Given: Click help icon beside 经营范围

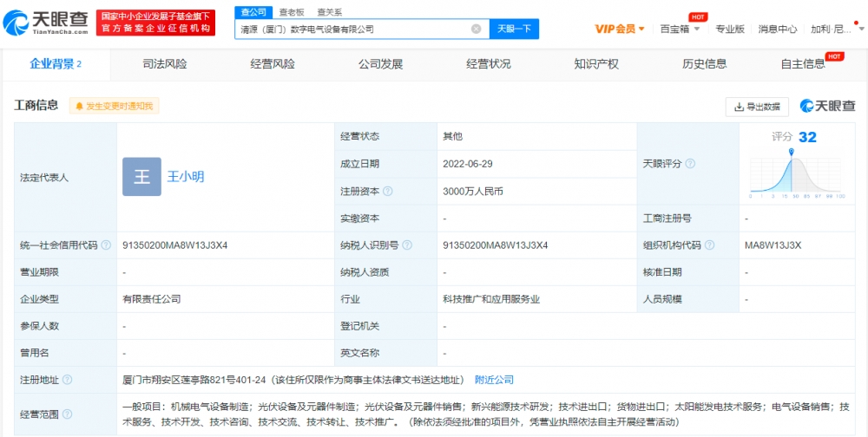Looking at the screenshot, I should pos(67,414).
